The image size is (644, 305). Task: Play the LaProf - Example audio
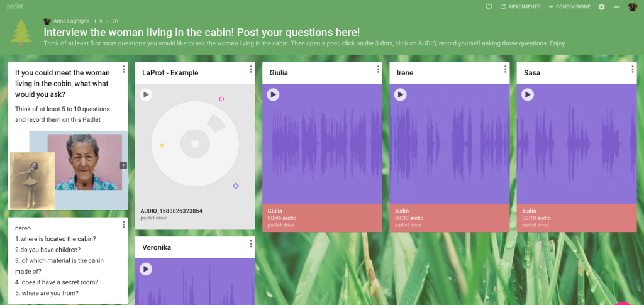[146, 94]
